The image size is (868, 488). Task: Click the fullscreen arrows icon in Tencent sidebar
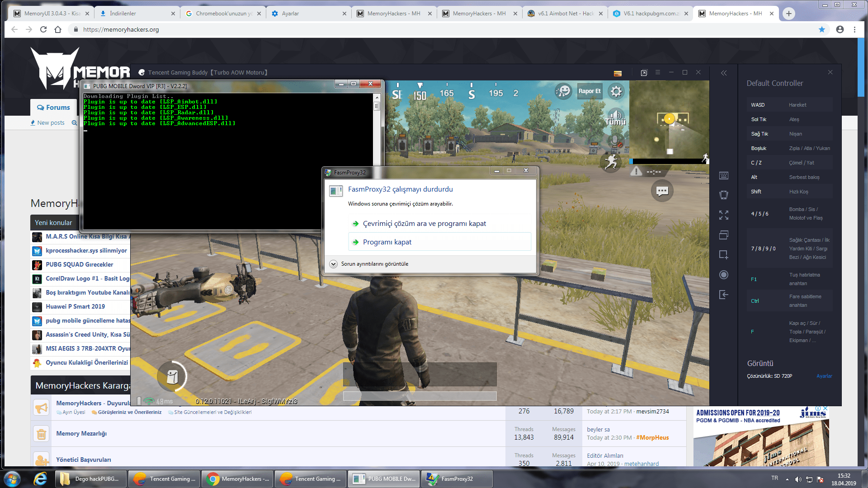[724, 215]
